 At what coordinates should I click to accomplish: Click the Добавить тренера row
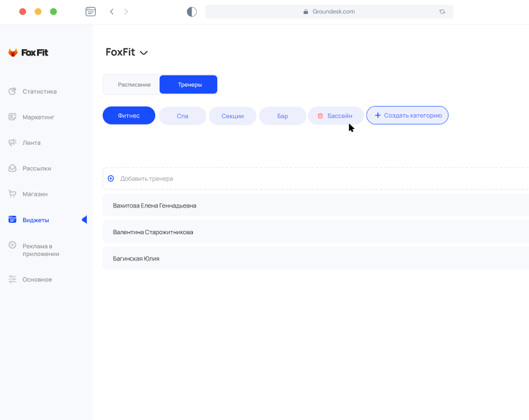point(316,178)
